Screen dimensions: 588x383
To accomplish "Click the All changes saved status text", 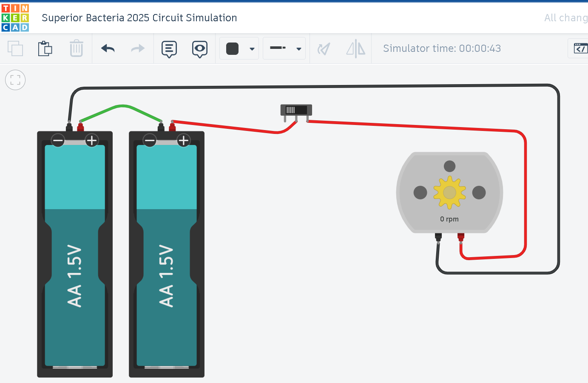I will [566, 18].
